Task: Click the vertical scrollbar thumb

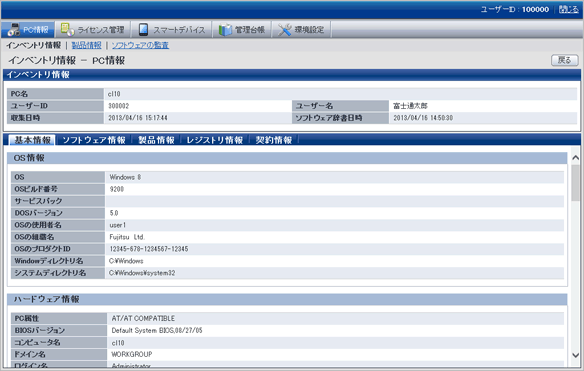Action: tap(575, 183)
